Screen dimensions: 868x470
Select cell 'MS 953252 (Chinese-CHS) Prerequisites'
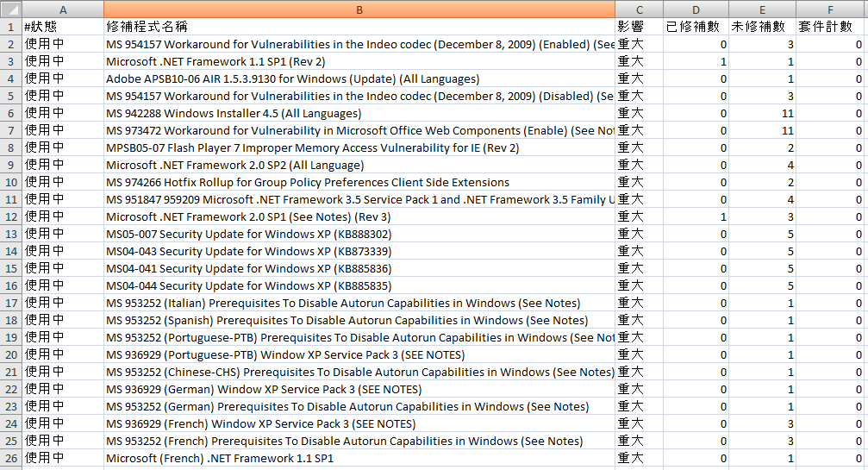point(359,372)
